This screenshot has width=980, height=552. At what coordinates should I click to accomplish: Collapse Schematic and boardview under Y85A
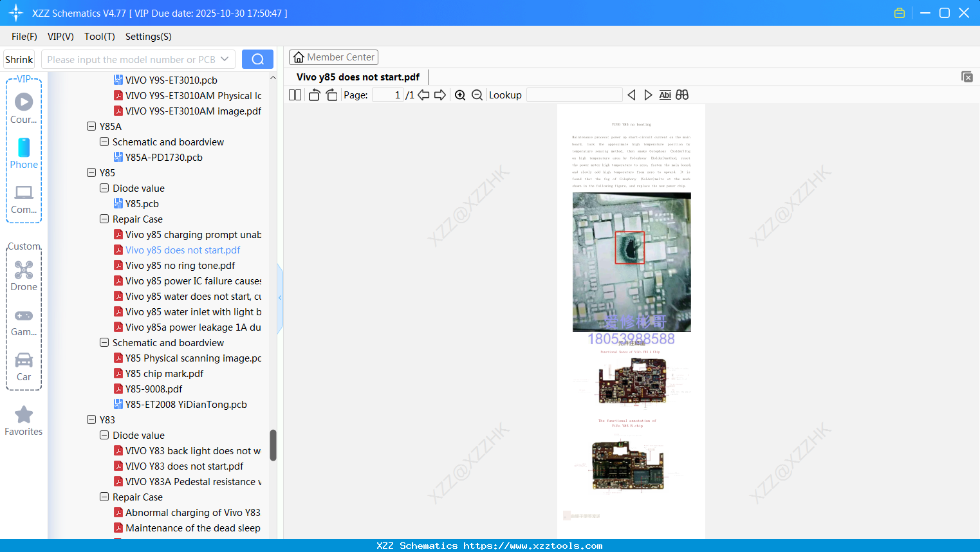coord(104,142)
